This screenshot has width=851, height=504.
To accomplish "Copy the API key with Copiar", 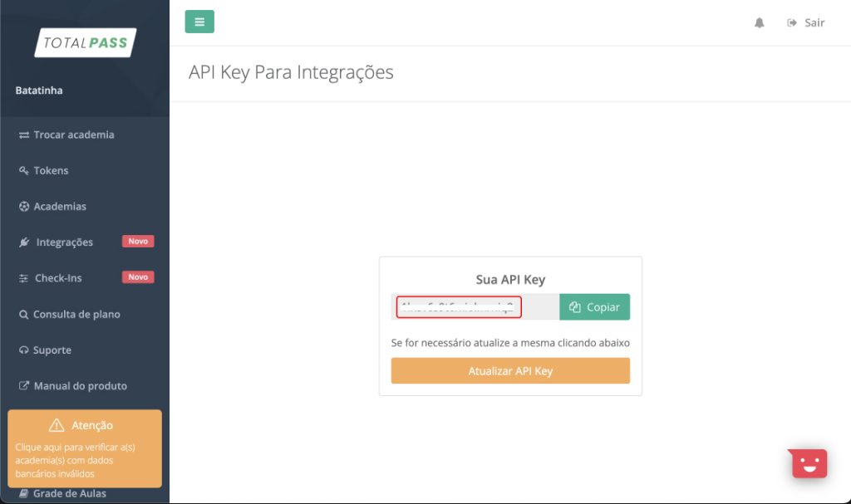I will tap(594, 307).
